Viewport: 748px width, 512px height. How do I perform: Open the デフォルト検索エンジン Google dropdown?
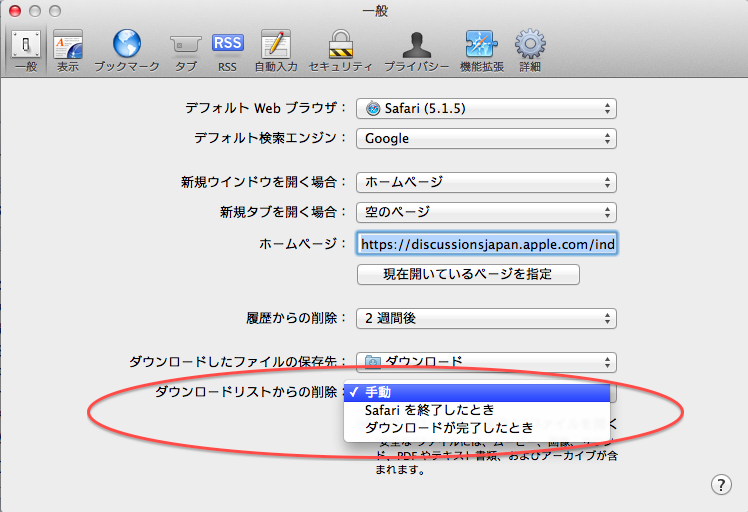pos(486,138)
